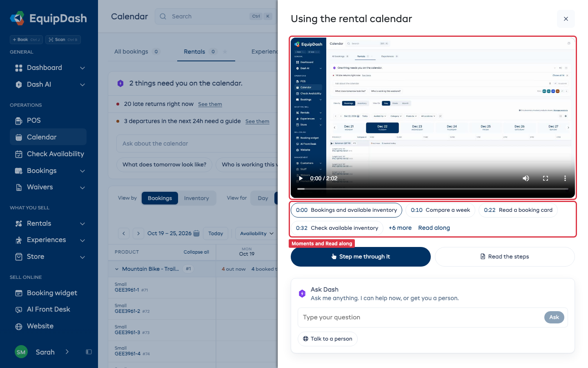The image size is (588, 368).
Task: Mute the tutorial video sound
Action: (x=526, y=178)
